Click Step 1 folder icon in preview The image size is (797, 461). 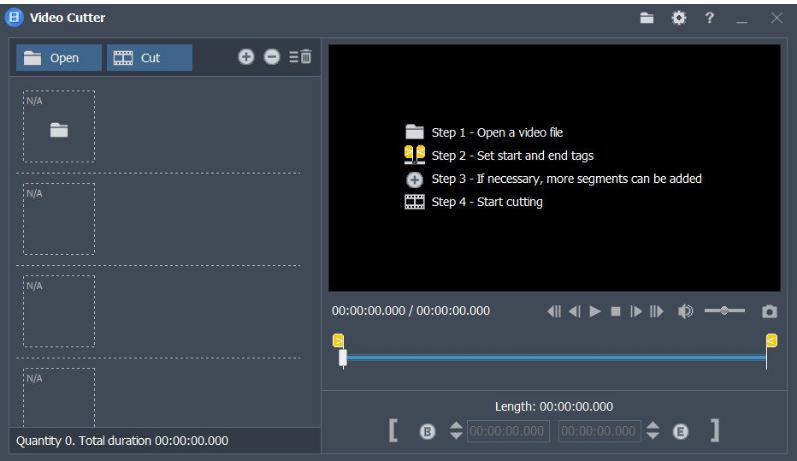[414, 132]
